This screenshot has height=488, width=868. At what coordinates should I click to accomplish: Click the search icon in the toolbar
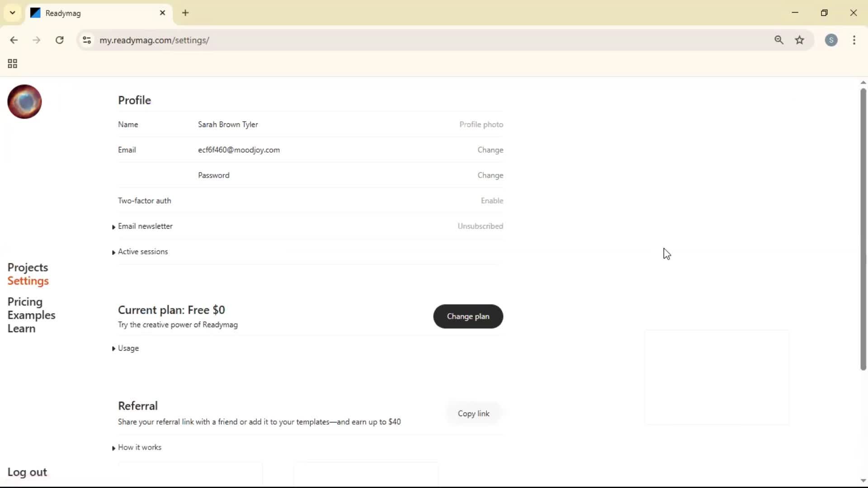(x=779, y=40)
